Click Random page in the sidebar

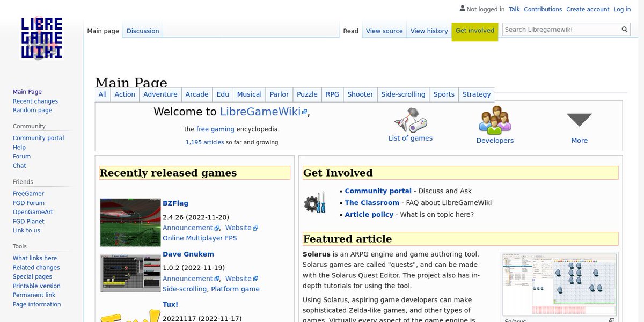coord(32,110)
